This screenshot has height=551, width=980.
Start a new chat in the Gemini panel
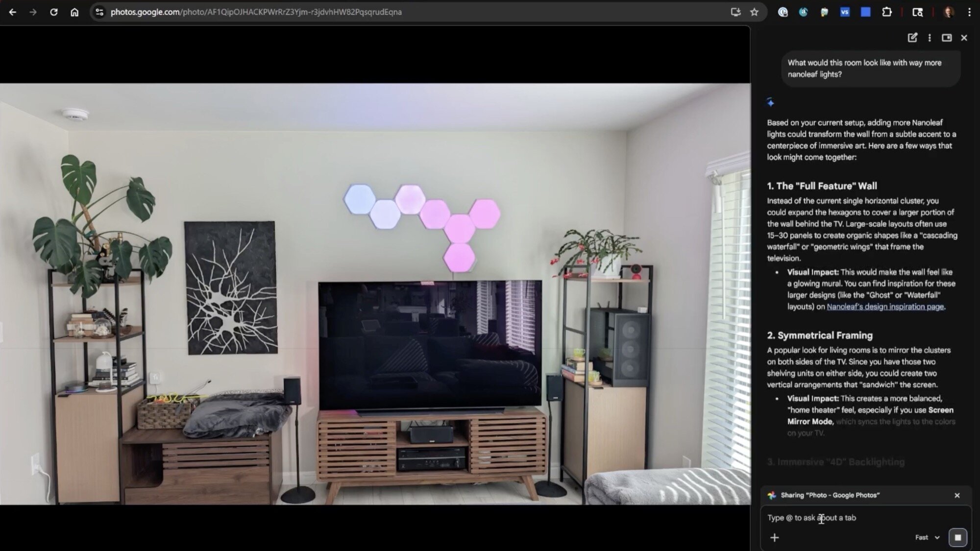912,38
